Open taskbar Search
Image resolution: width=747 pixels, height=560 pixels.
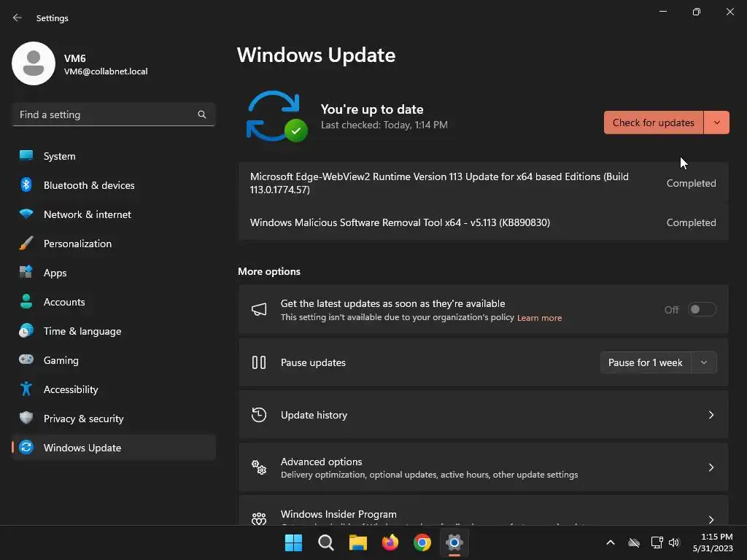pos(326,542)
